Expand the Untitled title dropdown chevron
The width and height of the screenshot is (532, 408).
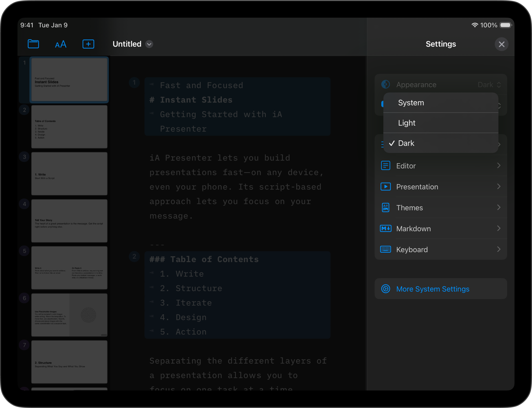pos(149,44)
